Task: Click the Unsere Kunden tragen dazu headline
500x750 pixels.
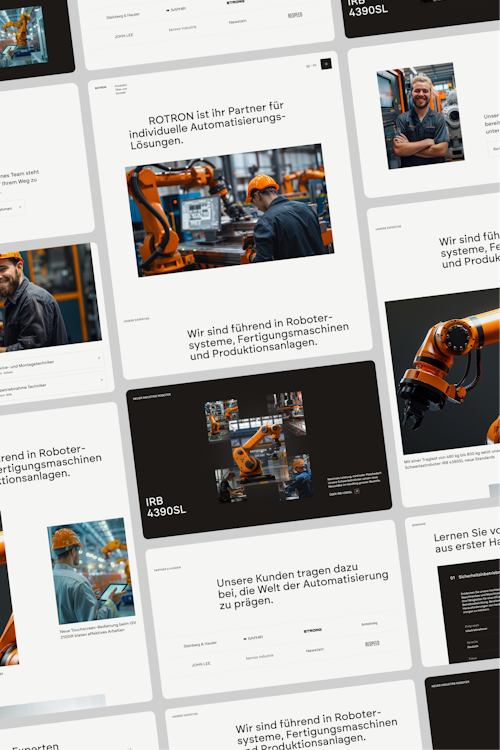Action: (x=302, y=585)
